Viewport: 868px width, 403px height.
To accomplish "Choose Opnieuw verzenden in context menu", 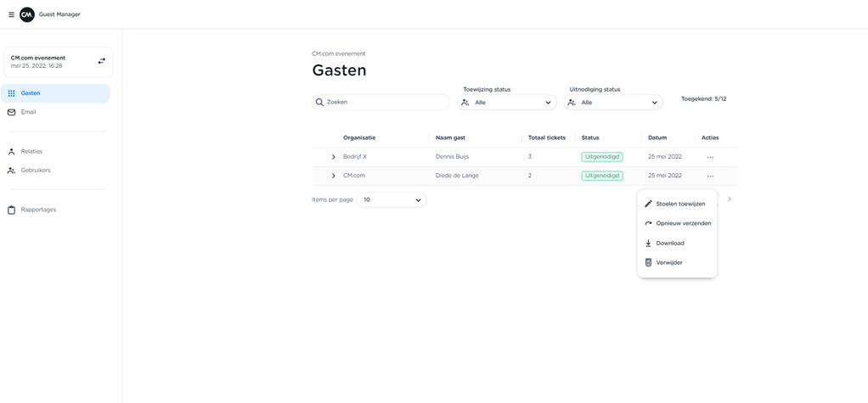I will pos(683,223).
